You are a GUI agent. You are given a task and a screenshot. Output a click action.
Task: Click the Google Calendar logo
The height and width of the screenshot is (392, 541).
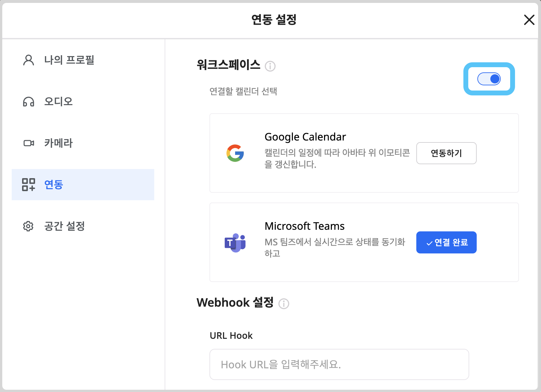coord(235,153)
